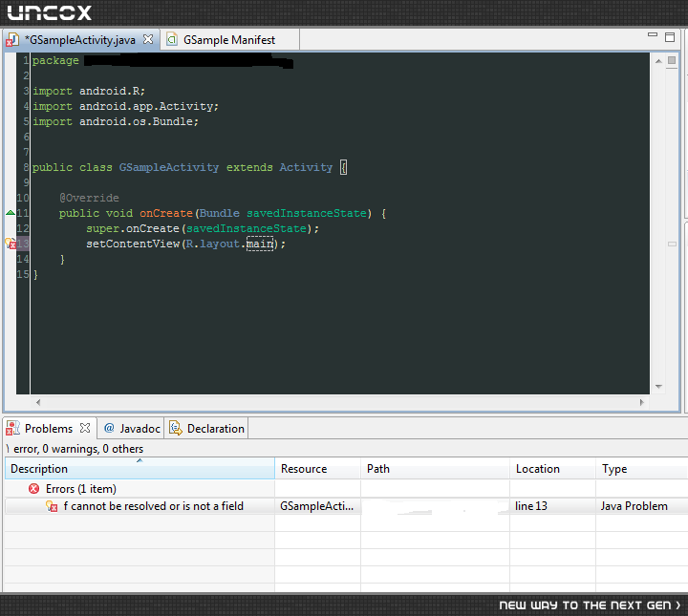Click 'import android.os.Bundle;' line
This screenshot has width=688, height=616.
pyautogui.click(x=116, y=121)
